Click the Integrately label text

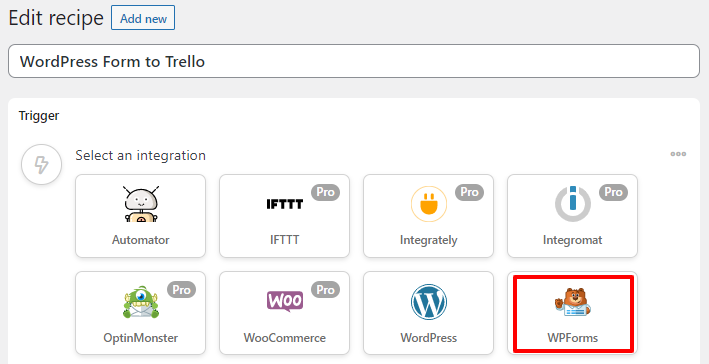tap(429, 240)
